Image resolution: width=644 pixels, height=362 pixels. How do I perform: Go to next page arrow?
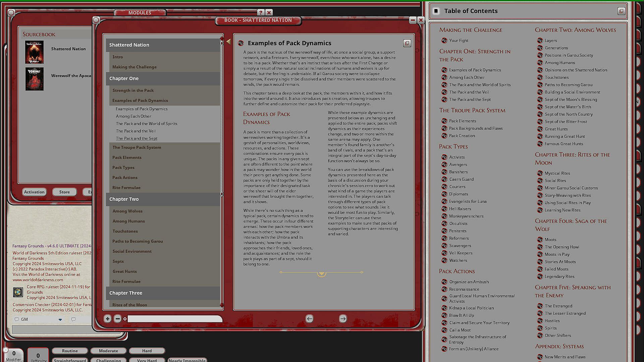coord(343,319)
